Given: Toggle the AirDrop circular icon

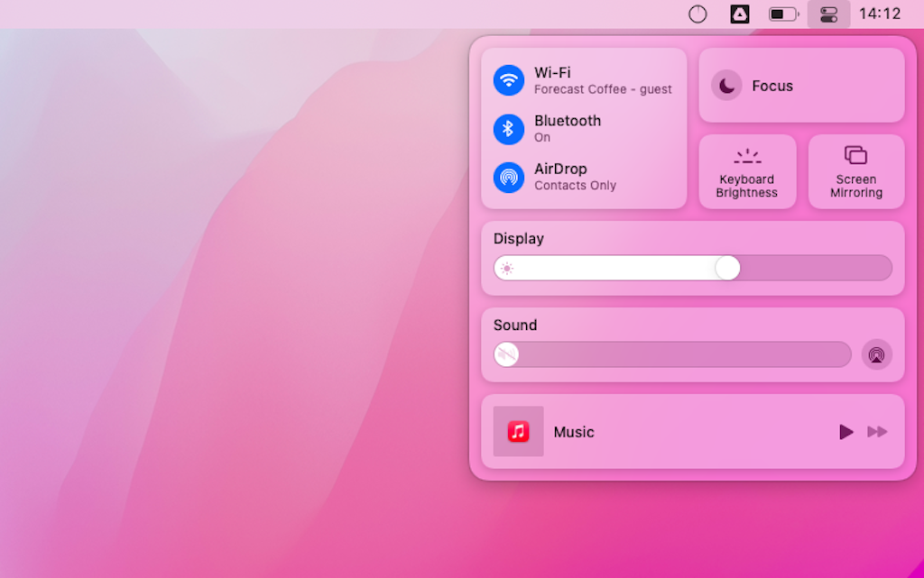Looking at the screenshot, I should [509, 177].
